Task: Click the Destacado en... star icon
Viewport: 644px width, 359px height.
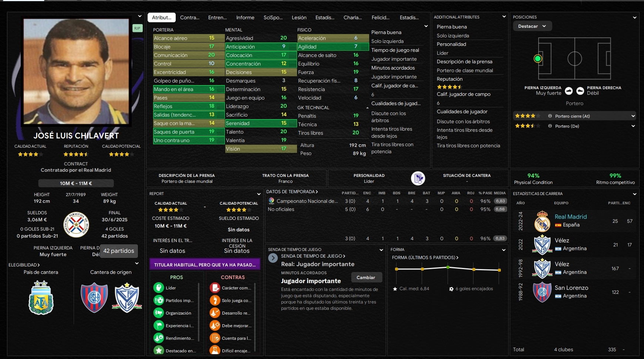Action: 159,350
